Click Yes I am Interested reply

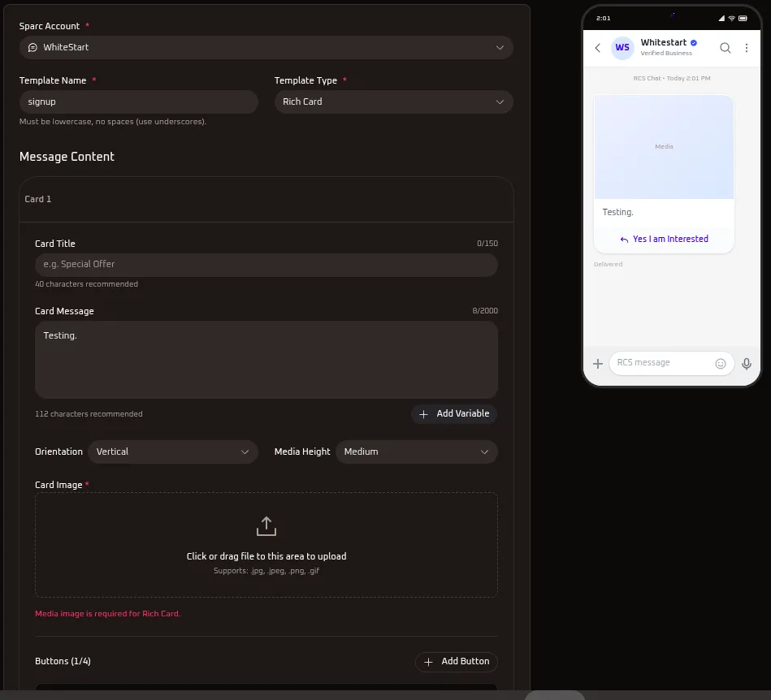click(665, 239)
